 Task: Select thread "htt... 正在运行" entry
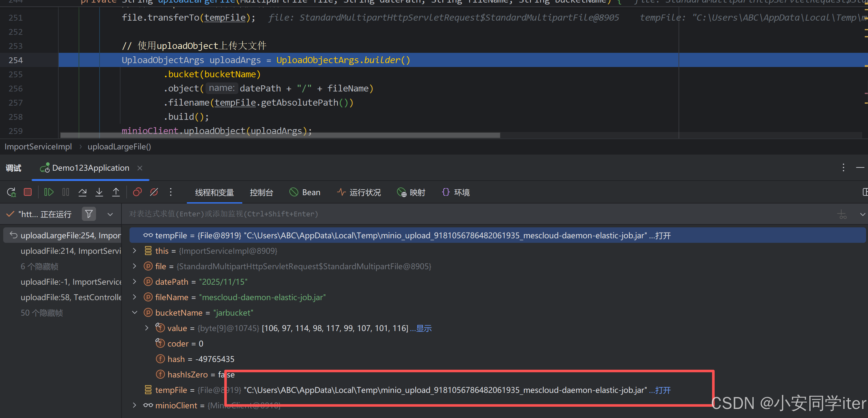pos(40,214)
